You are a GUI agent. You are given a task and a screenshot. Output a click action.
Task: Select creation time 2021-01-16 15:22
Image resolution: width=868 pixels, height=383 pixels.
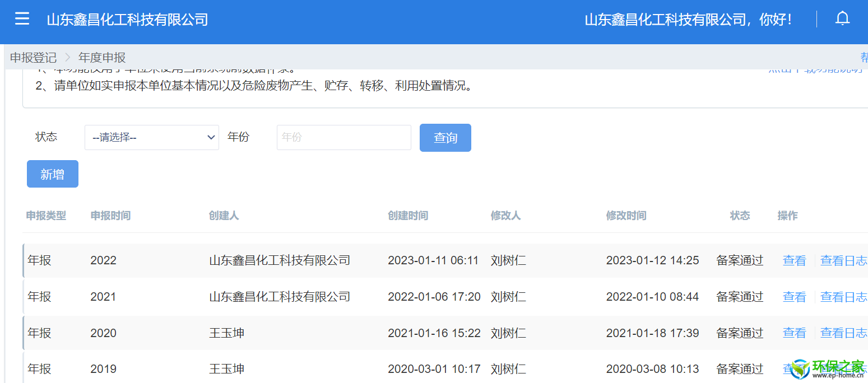tap(434, 333)
